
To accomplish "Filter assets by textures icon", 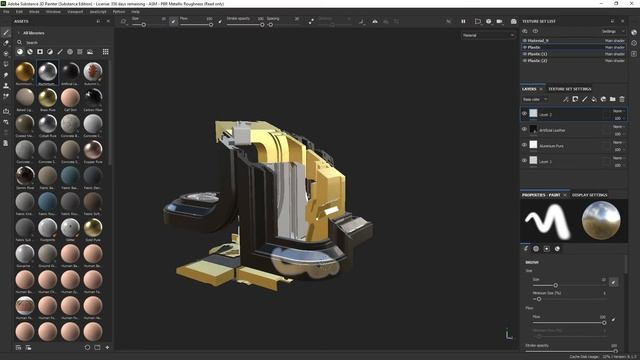I will [x=80, y=52].
